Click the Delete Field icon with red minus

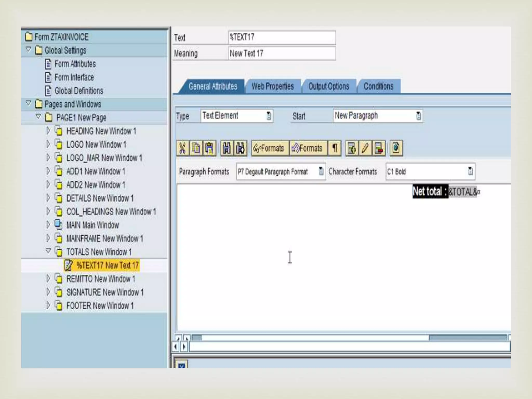pos(379,148)
